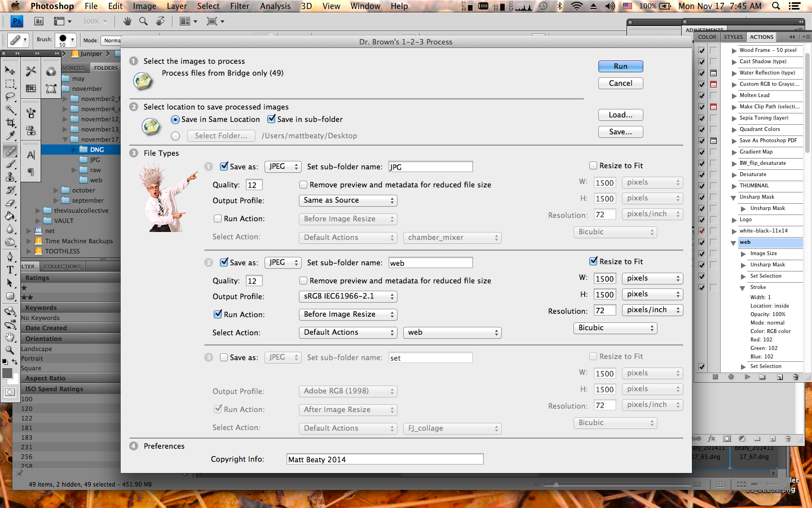Click the web sub-folder name field

431,263
